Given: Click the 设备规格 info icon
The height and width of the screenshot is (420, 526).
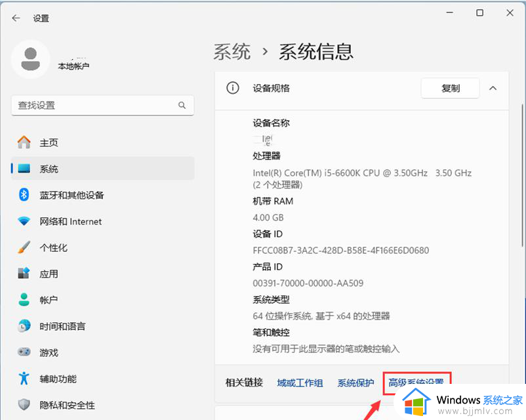Looking at the screenshot, I should point(233,88).
